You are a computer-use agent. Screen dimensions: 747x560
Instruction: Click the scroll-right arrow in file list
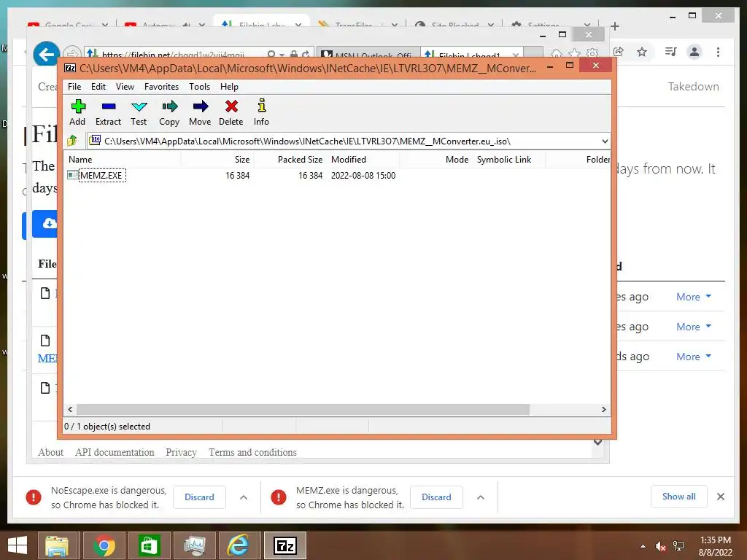pos(603,410)
